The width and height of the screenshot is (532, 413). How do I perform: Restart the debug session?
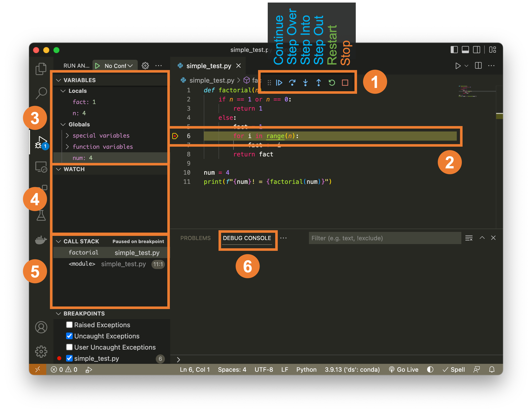(x=332, y=83)
